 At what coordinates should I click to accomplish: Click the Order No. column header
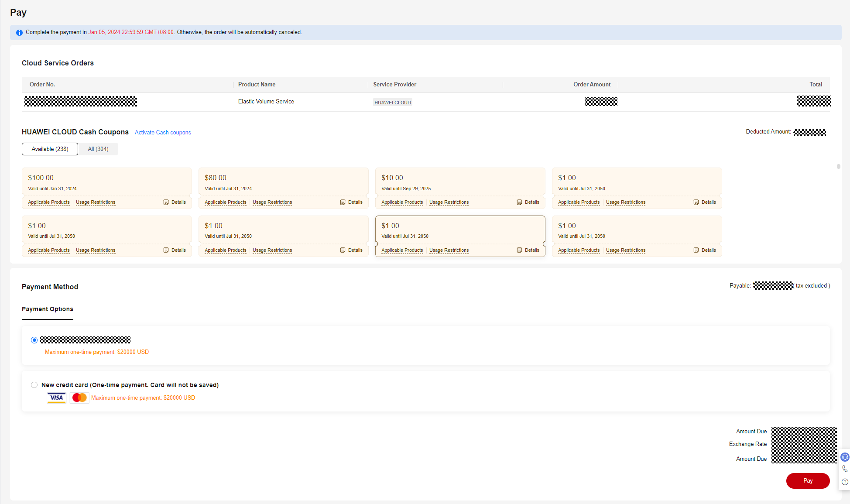click(42, 85)
